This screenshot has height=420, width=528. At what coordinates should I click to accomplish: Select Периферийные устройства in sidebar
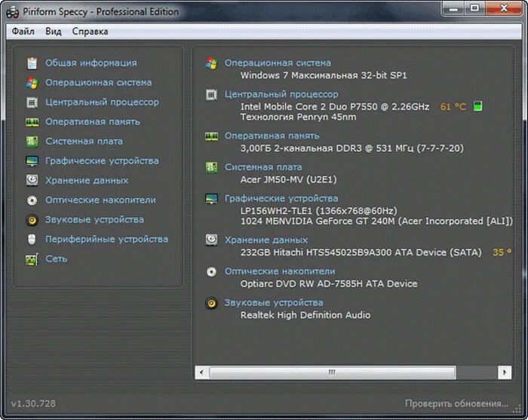coord(107,239)
